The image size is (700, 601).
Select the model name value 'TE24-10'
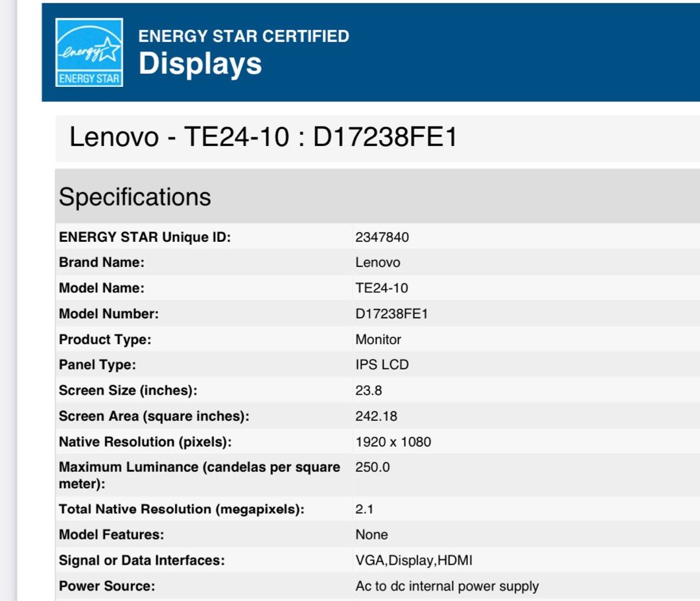click(x=382, y=288)
